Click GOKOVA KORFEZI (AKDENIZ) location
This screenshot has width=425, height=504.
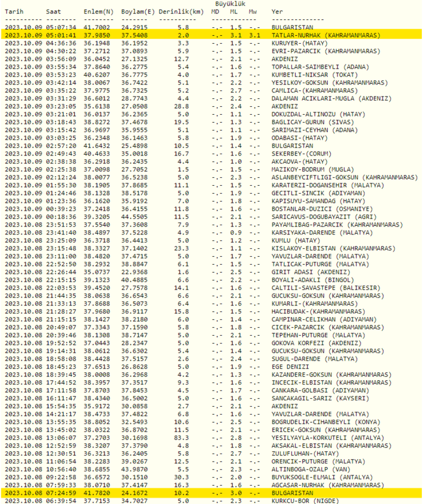coord(316,343)
